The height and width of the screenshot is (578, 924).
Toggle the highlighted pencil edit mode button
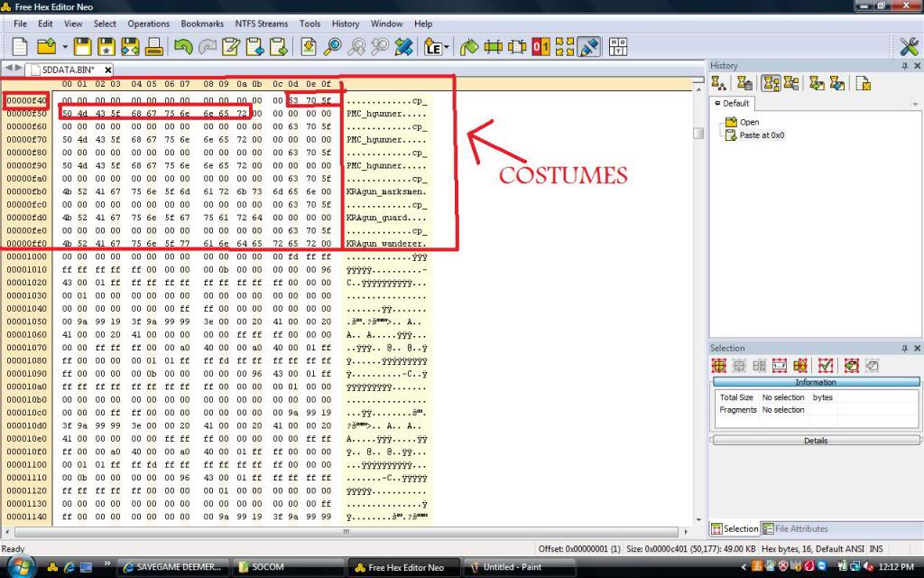point(588,47)
